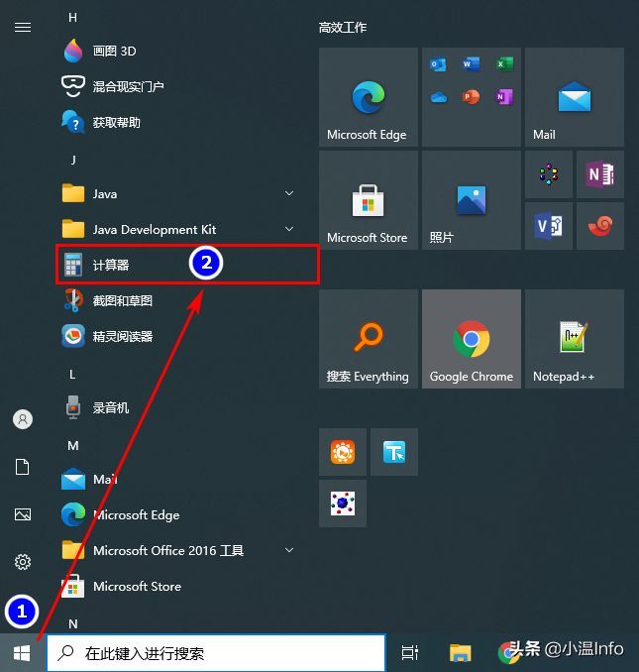This screenshot has width=639, height=672.
Task: Click the Mail tile
Action: [575, 97]
